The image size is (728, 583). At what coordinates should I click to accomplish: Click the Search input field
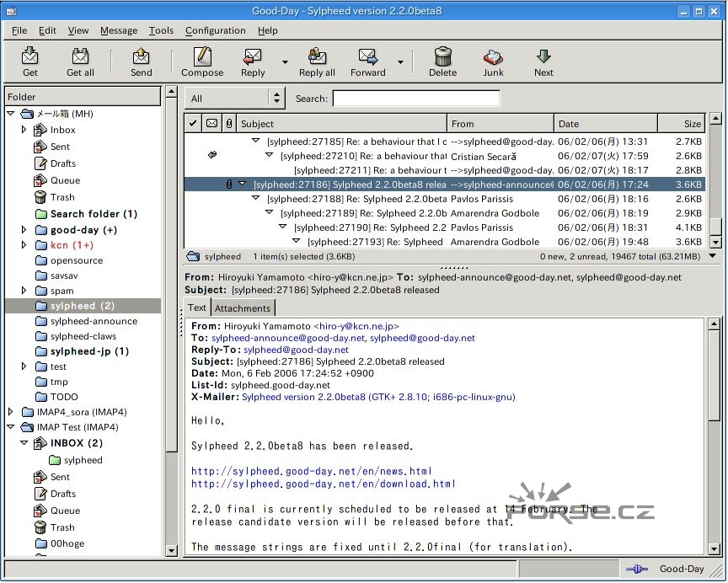(416, 99)
